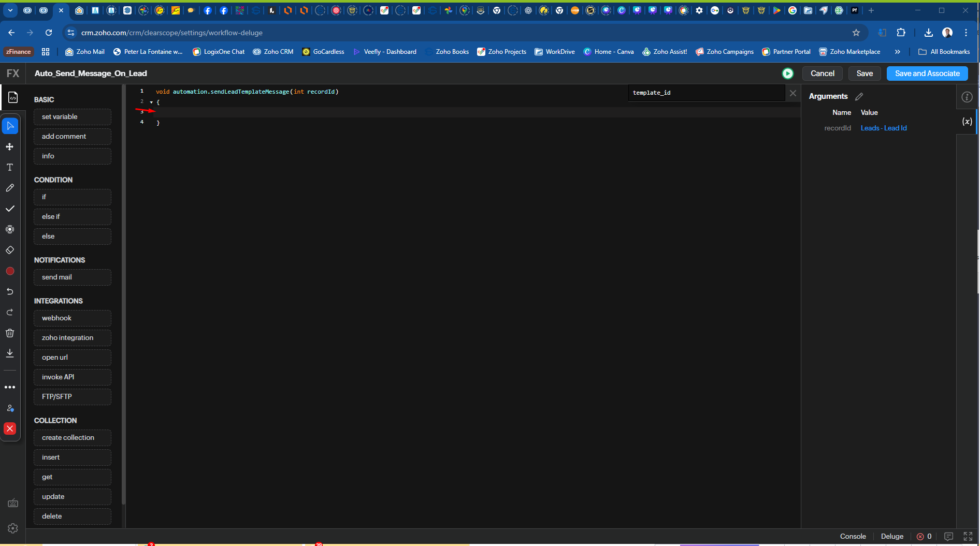This screenshot has height=546, width=980.
Task: Open the variables (x) panel icon
Action: point(967,122)
